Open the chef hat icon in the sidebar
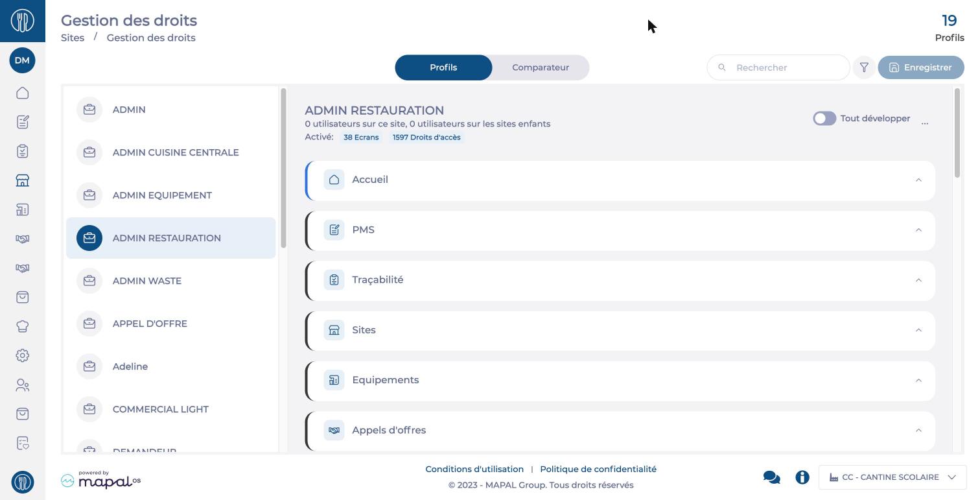 point(22,326)
